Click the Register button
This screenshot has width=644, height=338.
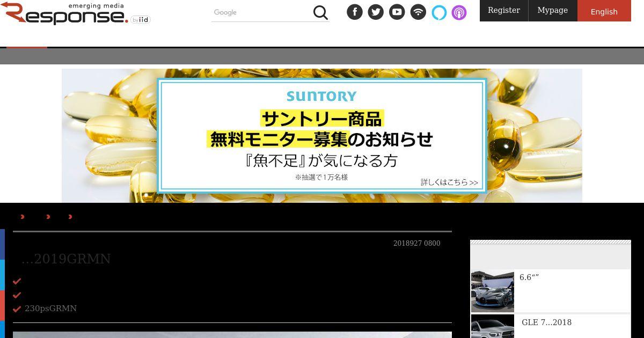504,10
